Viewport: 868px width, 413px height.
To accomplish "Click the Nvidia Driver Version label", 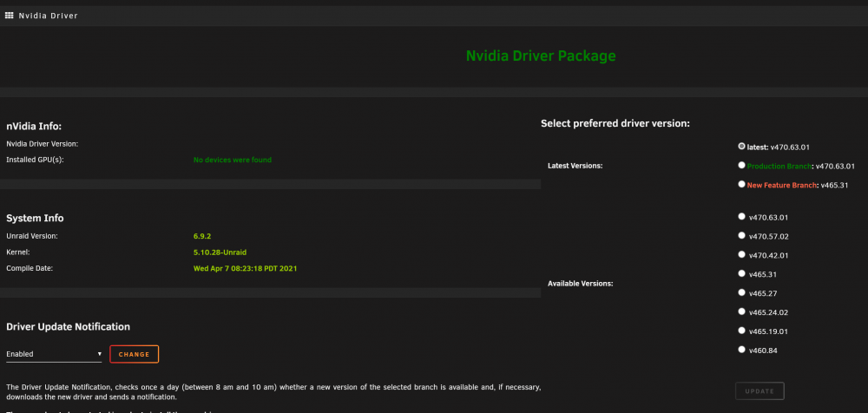I will (42, 144).
